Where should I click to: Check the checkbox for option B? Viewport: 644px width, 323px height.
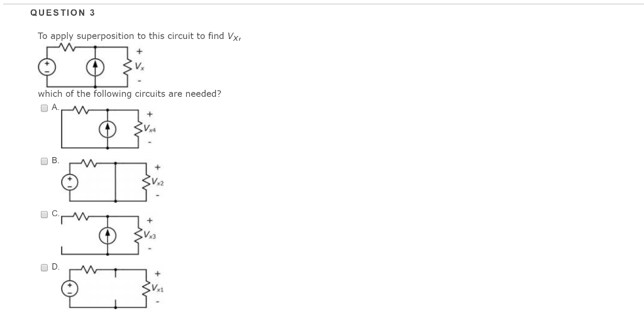coord(45,161)
